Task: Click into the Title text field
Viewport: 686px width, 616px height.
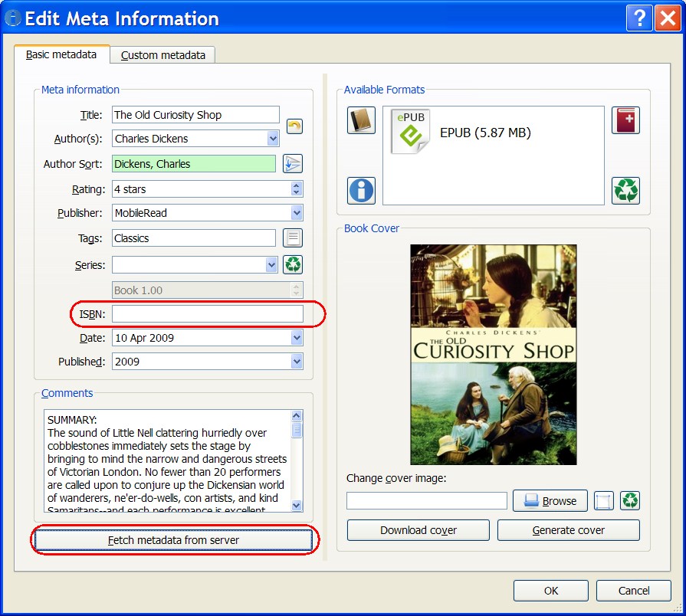Action: tap(195, 115)
